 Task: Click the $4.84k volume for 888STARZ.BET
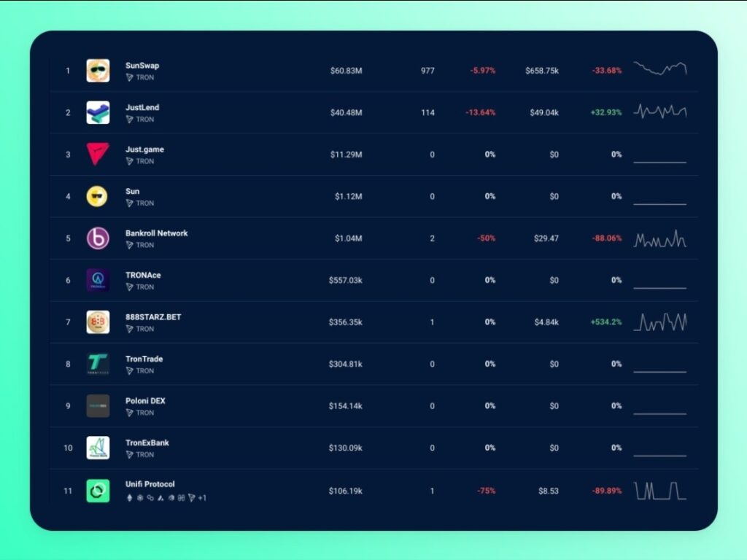546,322
